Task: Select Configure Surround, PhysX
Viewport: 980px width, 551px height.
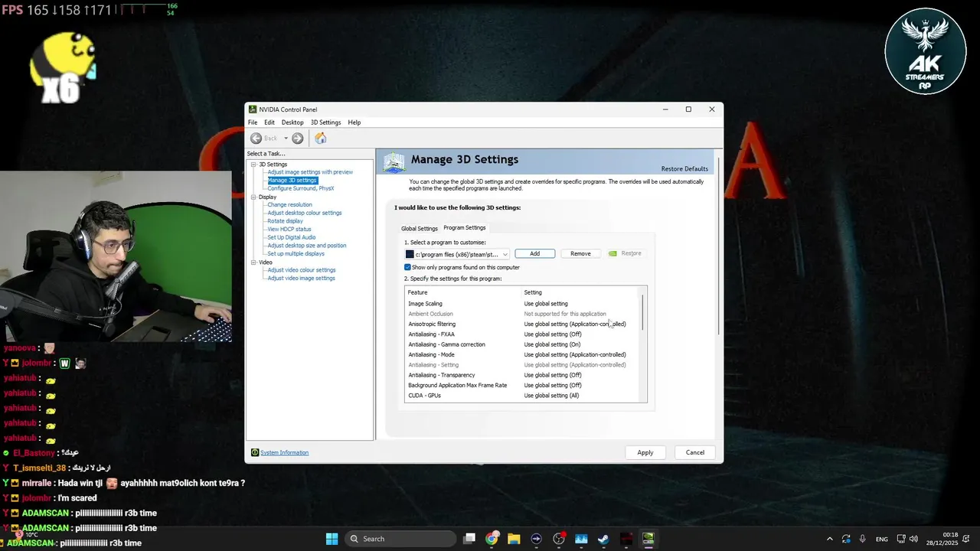Action: (x=301, y=188)
